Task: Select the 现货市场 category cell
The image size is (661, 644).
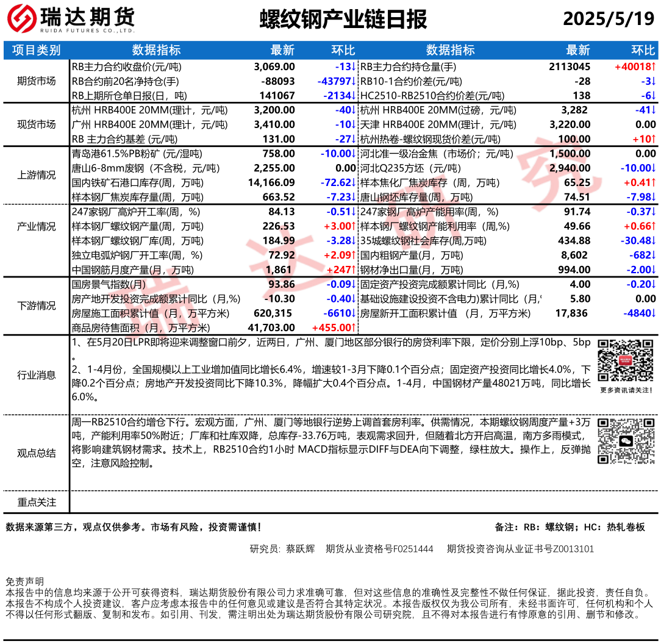Action: pos(36,124)
